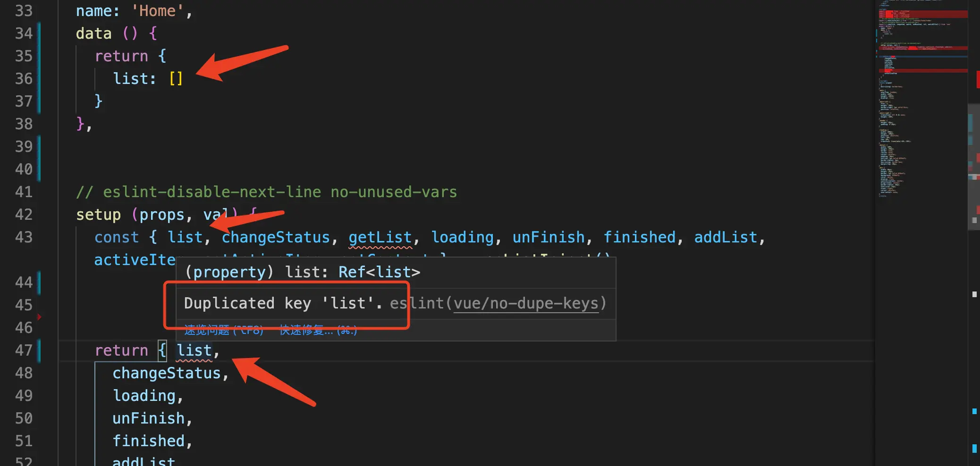Click the underlined list in the return statement

194,351
